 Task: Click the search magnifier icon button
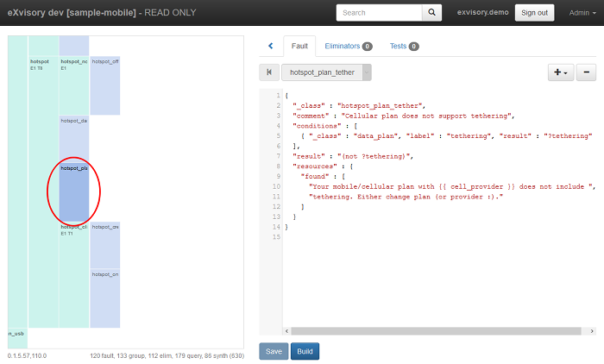[x=431, y=13]
